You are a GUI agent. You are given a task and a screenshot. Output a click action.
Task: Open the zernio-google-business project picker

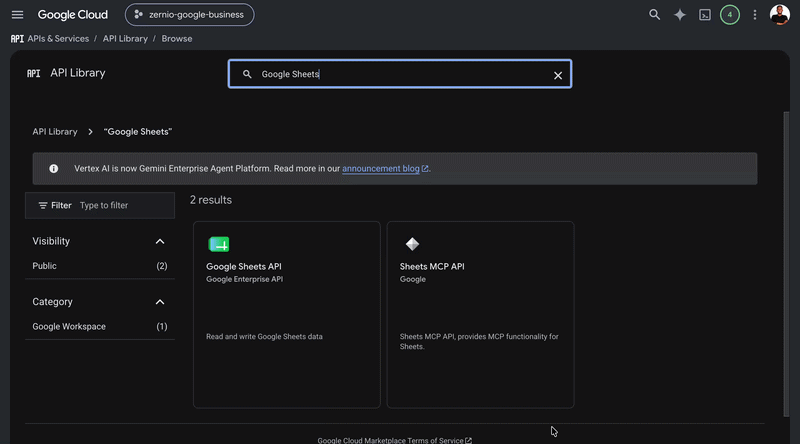189,15
